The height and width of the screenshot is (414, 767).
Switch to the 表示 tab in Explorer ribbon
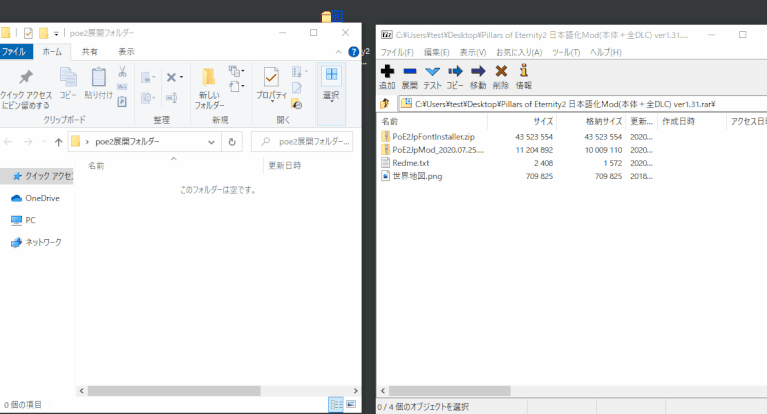click(126, 51)
